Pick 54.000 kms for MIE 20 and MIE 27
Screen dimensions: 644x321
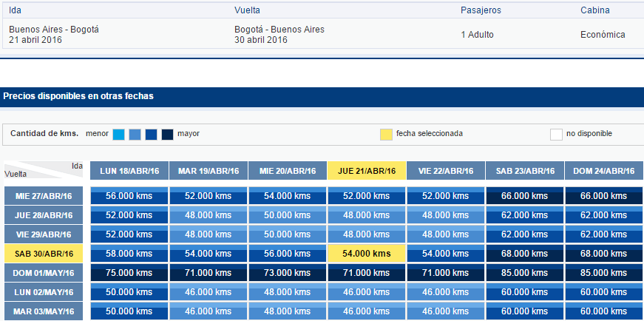pos(288,196)
